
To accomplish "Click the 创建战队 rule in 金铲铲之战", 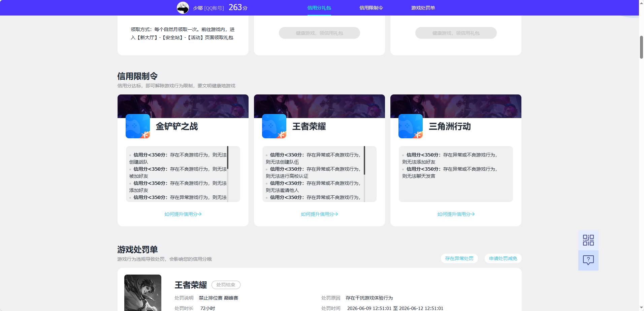I will click(139, 162).
